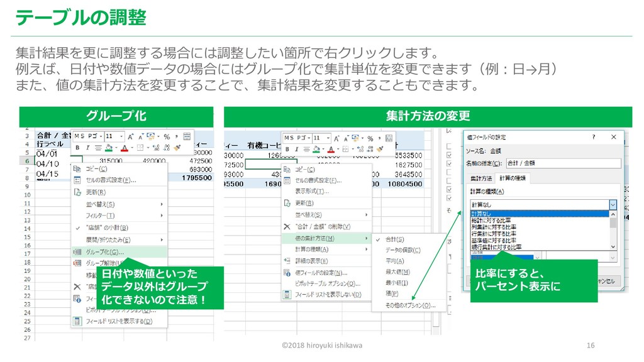The image size is (644, 362).
Task: Select 表示形式(T)... in the context menu
Action: (327, 191)
